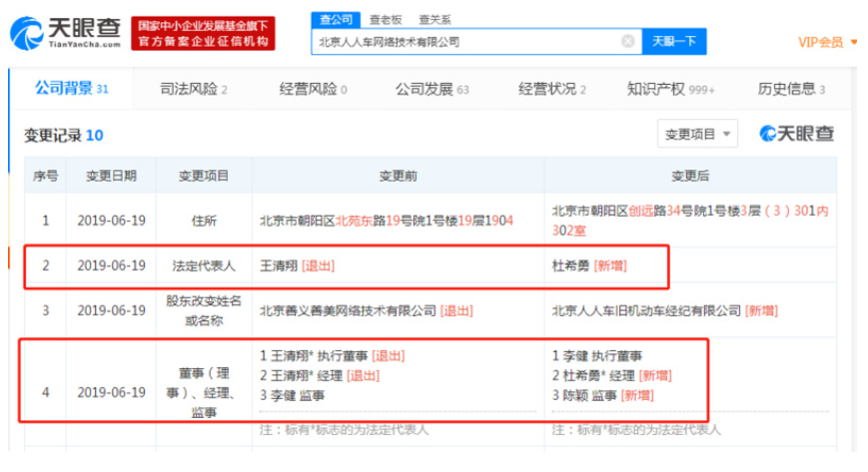The image size is (868, 472).
Task: Click the 变更记录 section heading
Action: coord(63,135)
